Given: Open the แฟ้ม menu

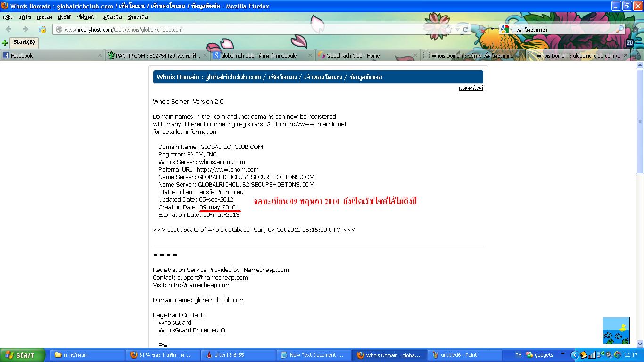Looking at the screenshot, I should [x=8, y=17].
